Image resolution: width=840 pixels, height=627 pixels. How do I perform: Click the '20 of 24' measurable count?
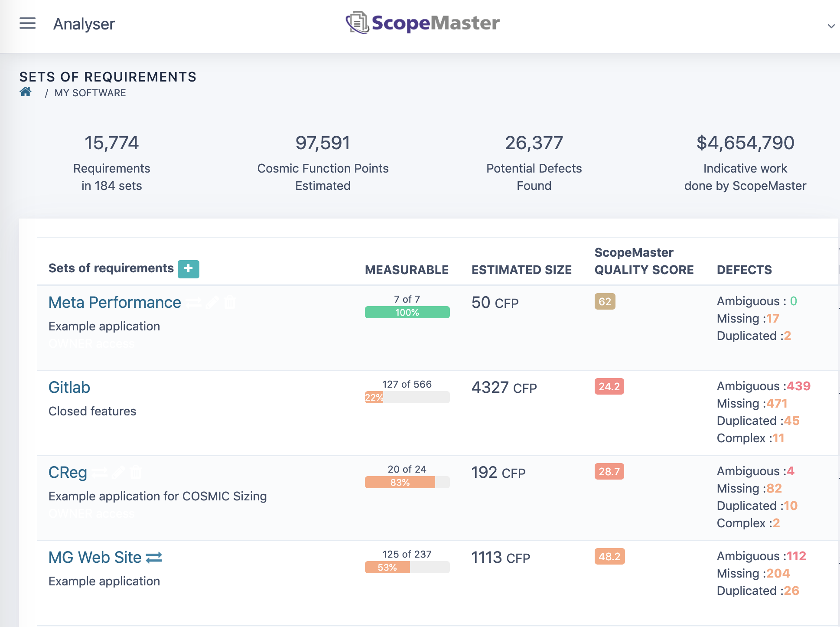click(407, 469)
